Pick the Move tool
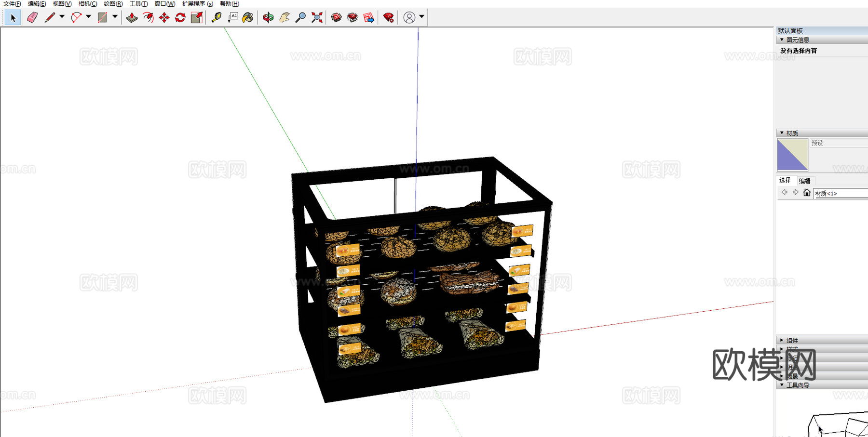Viewport: 868px width, 437px height. coord(164,18)
